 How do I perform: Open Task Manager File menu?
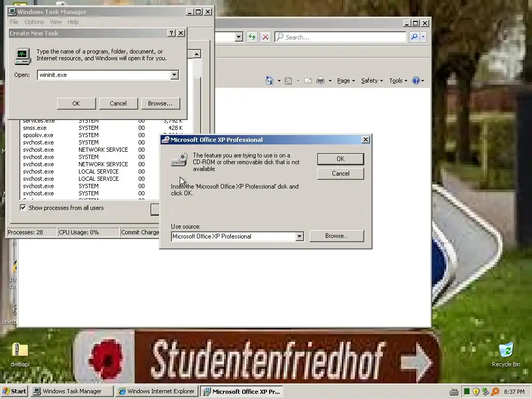(x=14, y=22)
